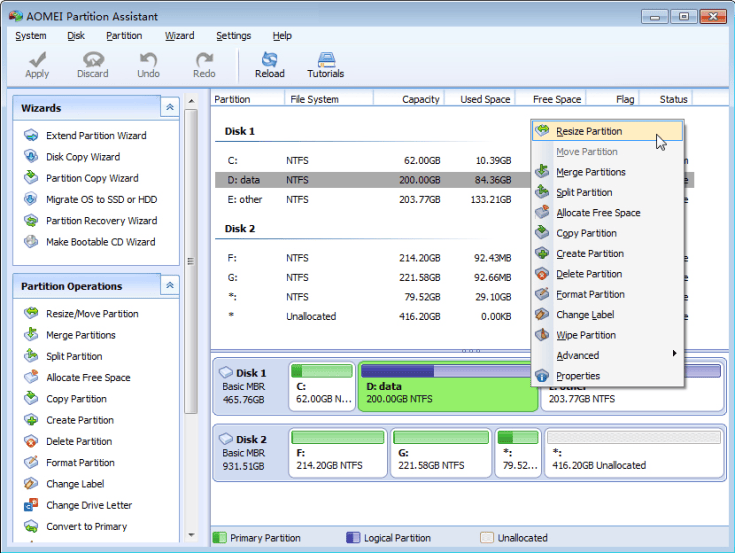Click sidebar Format Partition icon

click(x=31, y=462)
